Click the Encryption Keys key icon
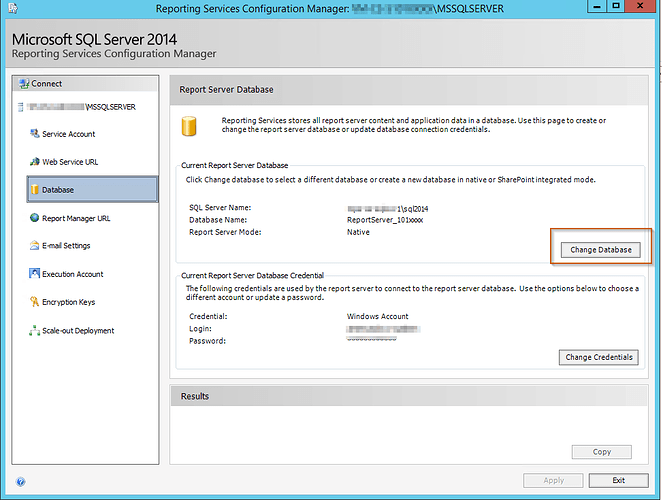This screenshot has height=500, width=662. pyautogui.click(x=35, y=302)
